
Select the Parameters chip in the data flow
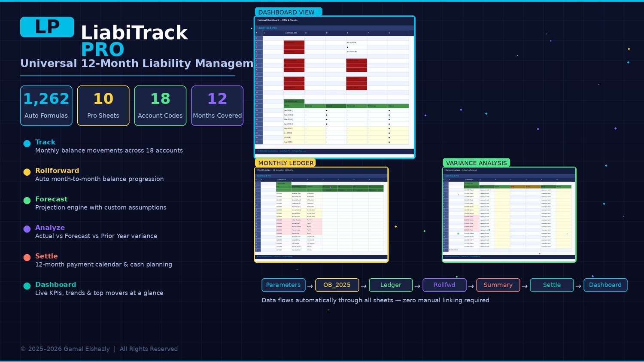pos(283,285)
